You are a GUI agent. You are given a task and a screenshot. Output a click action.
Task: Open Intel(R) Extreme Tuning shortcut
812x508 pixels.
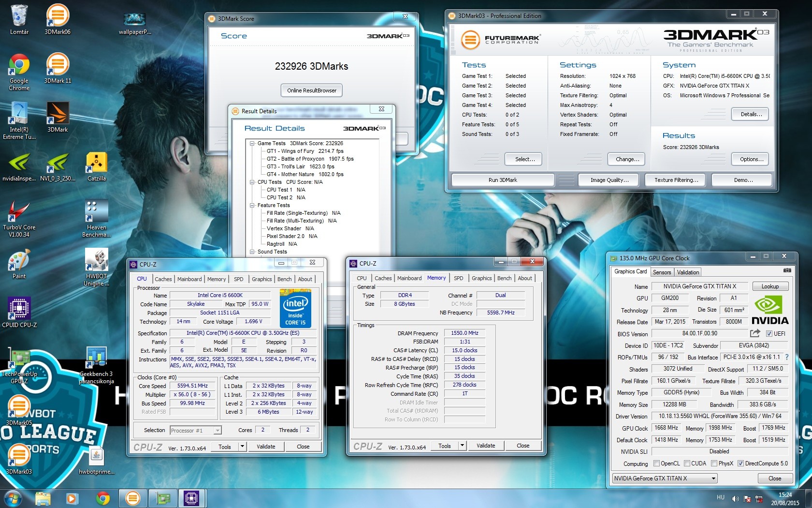click(19, 120)
